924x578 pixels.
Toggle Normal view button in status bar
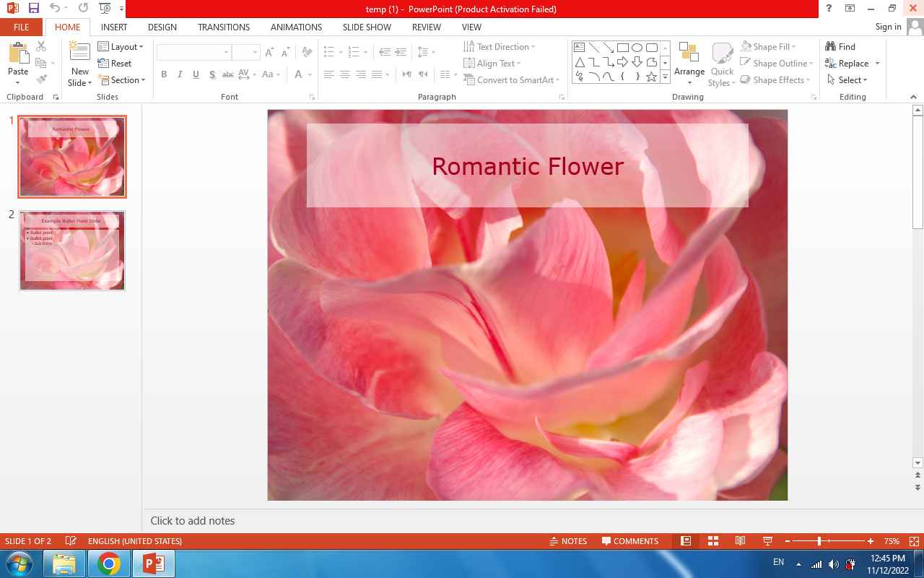pyautogui.click(x=686, y=541)
